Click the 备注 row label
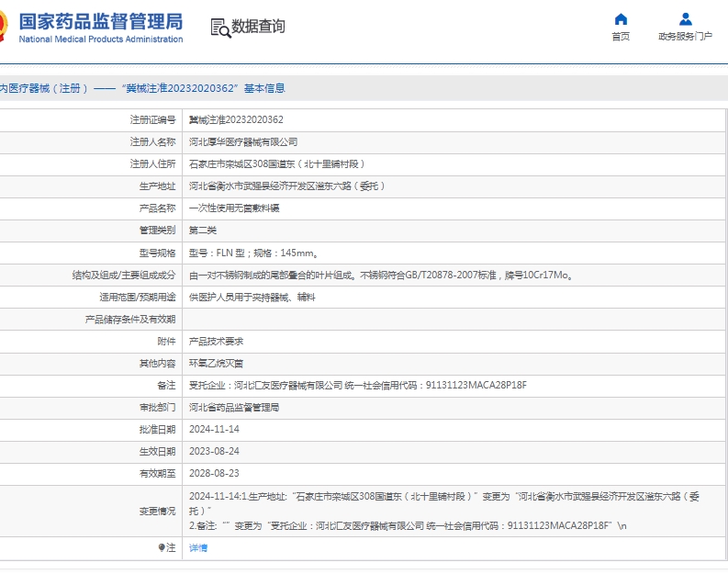 click(x=167, y=386)
